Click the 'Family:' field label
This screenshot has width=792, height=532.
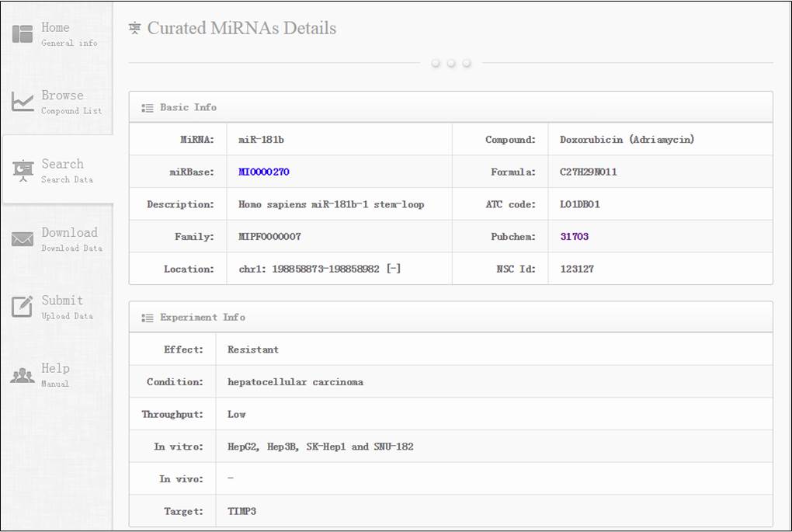tap(194, 236)
